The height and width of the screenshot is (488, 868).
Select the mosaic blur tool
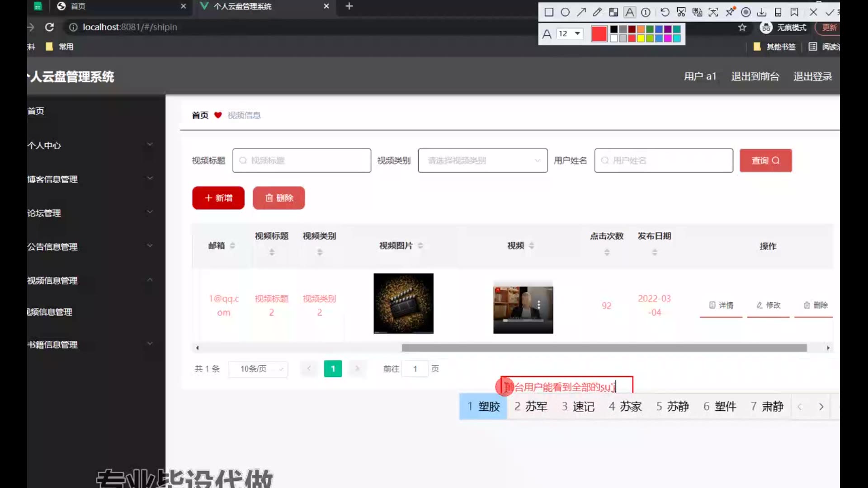pos(613,12)
